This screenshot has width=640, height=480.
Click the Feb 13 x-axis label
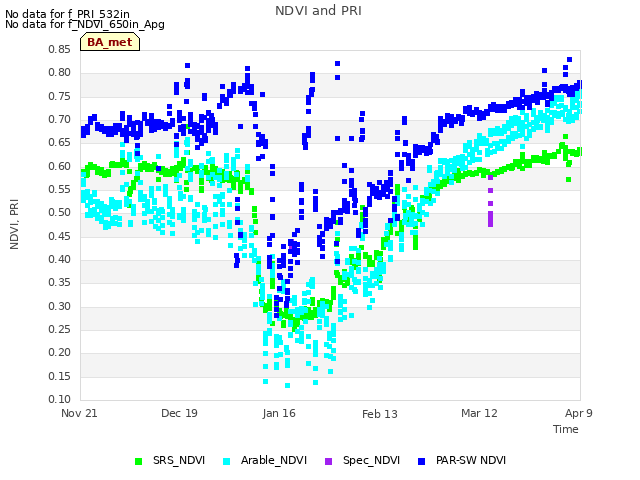[380, 414]
